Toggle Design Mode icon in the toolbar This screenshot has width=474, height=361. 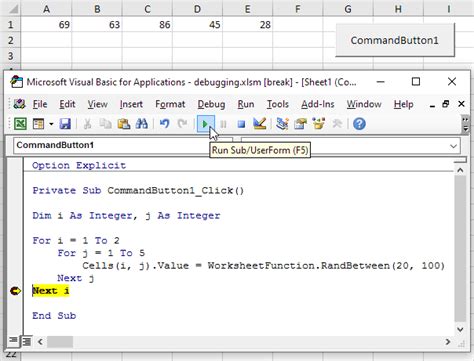point(259,124)
